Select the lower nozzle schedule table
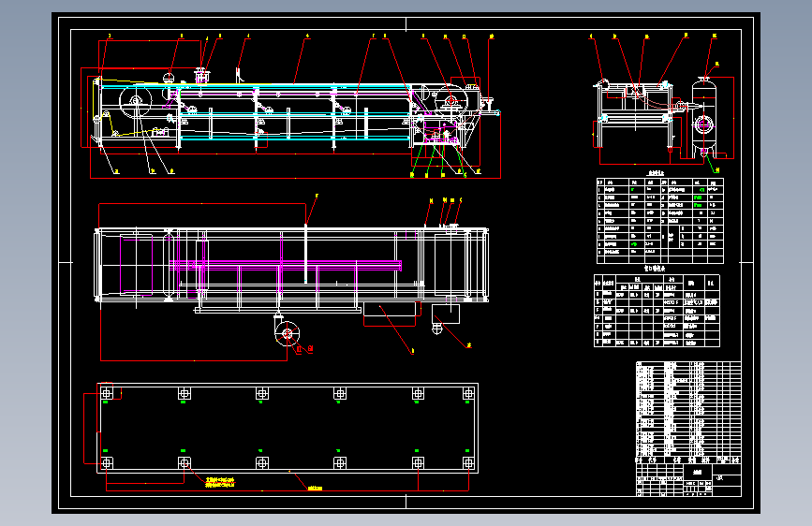Viewport: 812px width, 526px height. 657,311
